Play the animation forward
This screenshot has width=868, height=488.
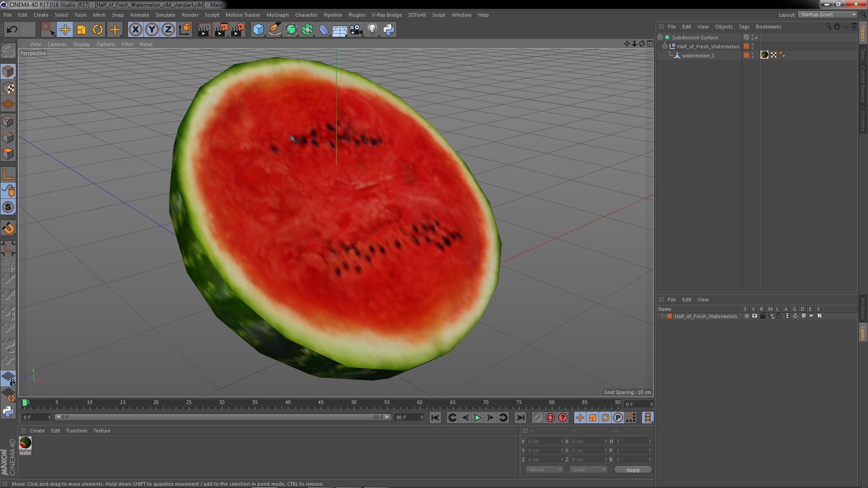coord(477,418)
